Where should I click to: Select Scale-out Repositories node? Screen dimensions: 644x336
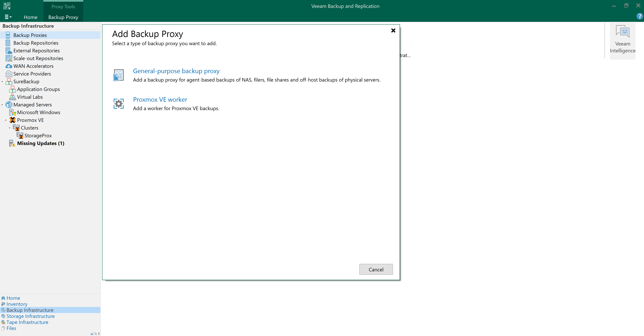pyautogui.click(x=38, y=58)
